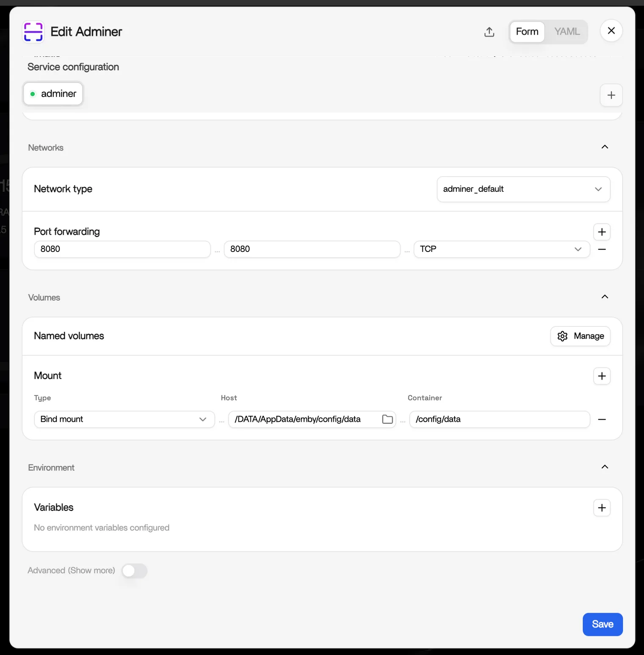The image size is (644, 655).
Task: Close the Edit Adminer dialog
Action: point(611,30)
